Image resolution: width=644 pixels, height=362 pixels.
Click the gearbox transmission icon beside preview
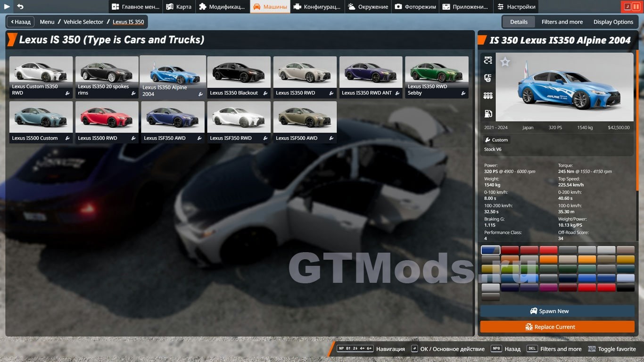(x=488, y=96)
